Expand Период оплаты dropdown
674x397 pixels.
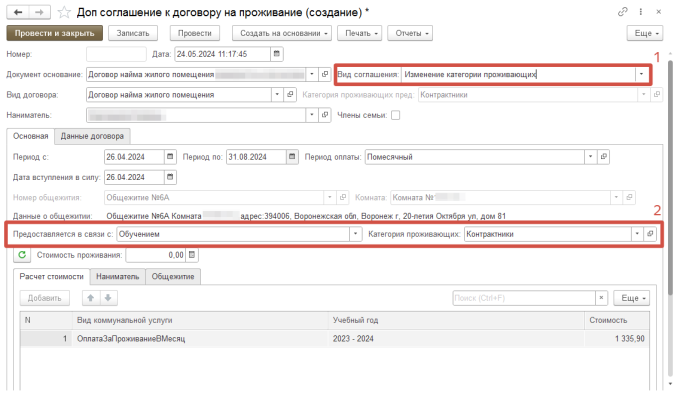[x=591, y=157]
